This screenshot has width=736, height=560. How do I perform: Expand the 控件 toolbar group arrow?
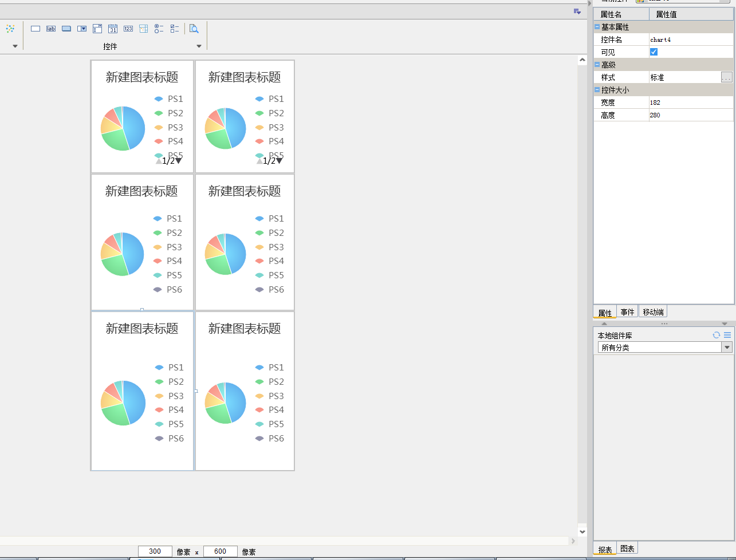click(x=199, y=46)
